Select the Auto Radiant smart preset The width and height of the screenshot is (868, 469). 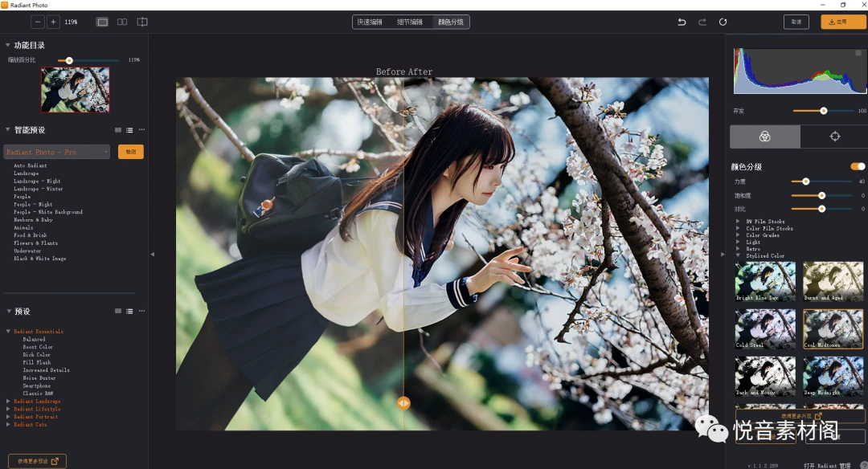[x=31, y=165]
